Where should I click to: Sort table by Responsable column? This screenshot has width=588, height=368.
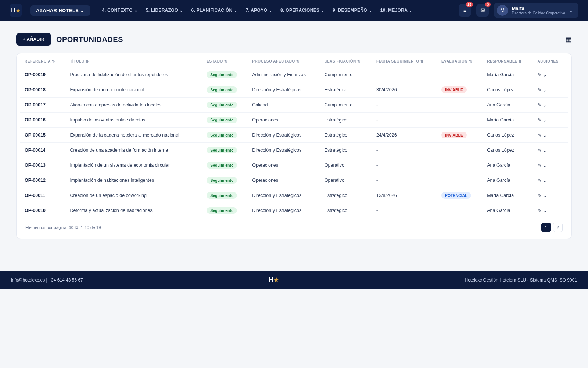point(504,61)
